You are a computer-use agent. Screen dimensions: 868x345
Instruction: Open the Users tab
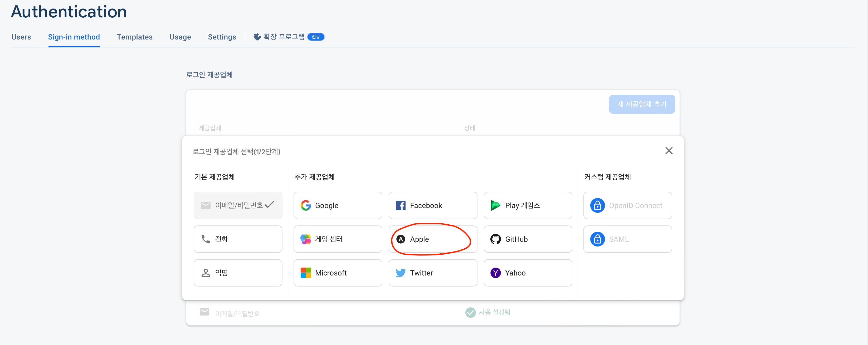pos(21,37)
